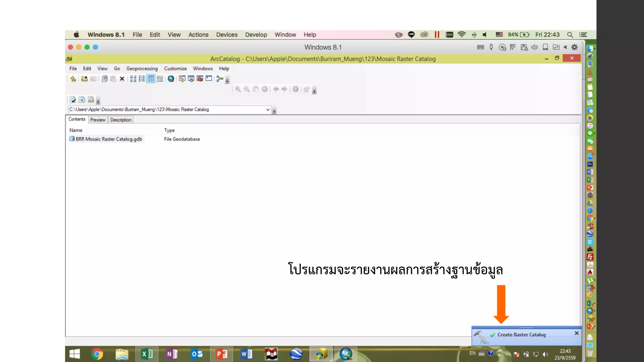
Task: Click the Copy toolbar icon
Action: coord(105,79)
